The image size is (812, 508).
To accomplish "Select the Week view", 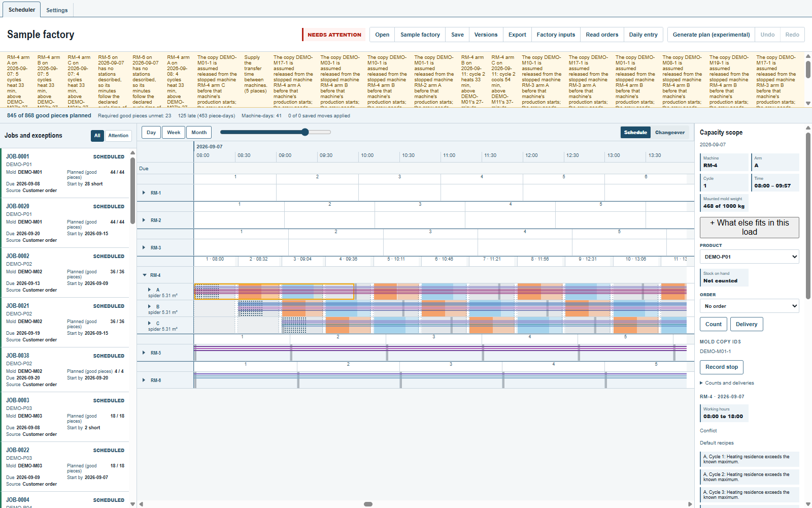I will tap(174, 133).
